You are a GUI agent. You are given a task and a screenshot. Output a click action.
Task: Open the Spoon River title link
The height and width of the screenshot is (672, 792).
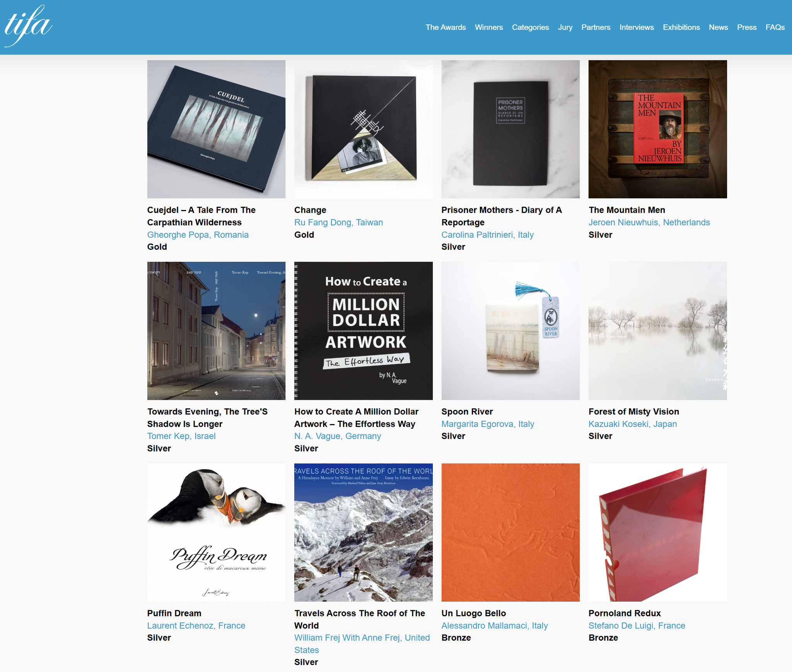click(467, 411)
